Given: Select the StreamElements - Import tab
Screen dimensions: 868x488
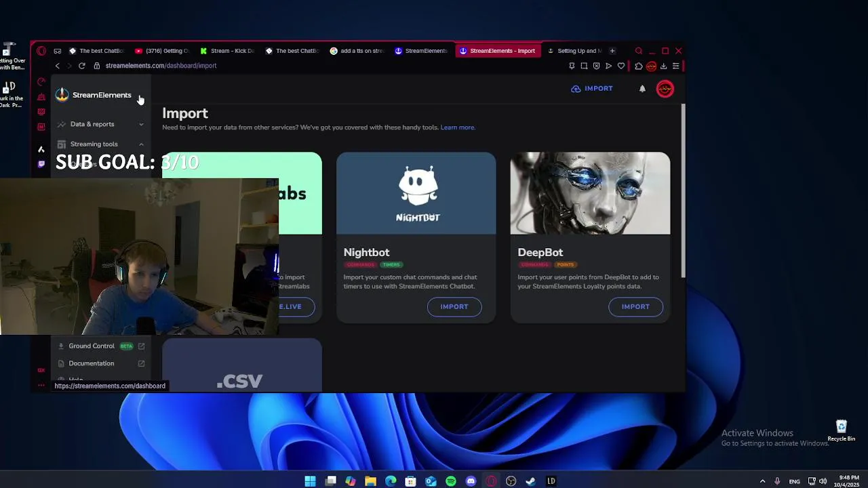Looking at the screenshot, I should point(498,51).
